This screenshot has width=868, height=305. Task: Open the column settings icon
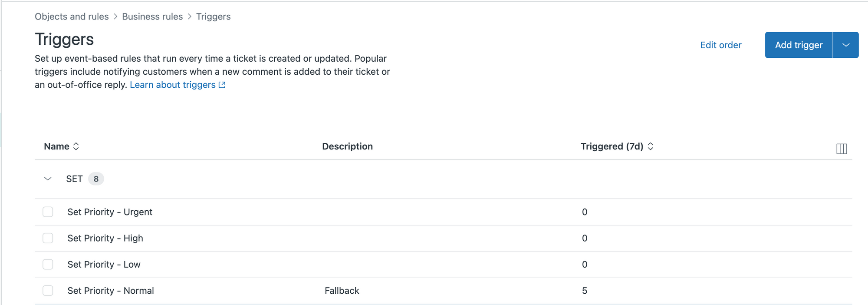(841, 149)
